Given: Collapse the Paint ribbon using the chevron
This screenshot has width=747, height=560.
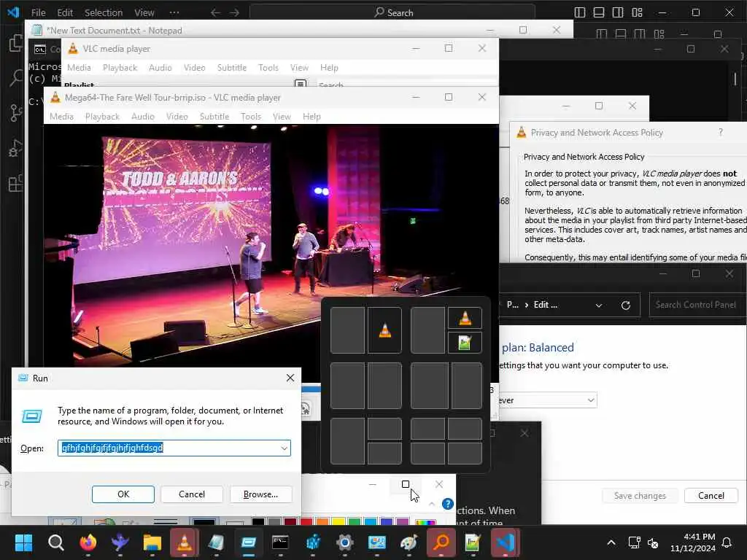Looking at the screenshot, I should pyautogui.click(x=432, y=504).
